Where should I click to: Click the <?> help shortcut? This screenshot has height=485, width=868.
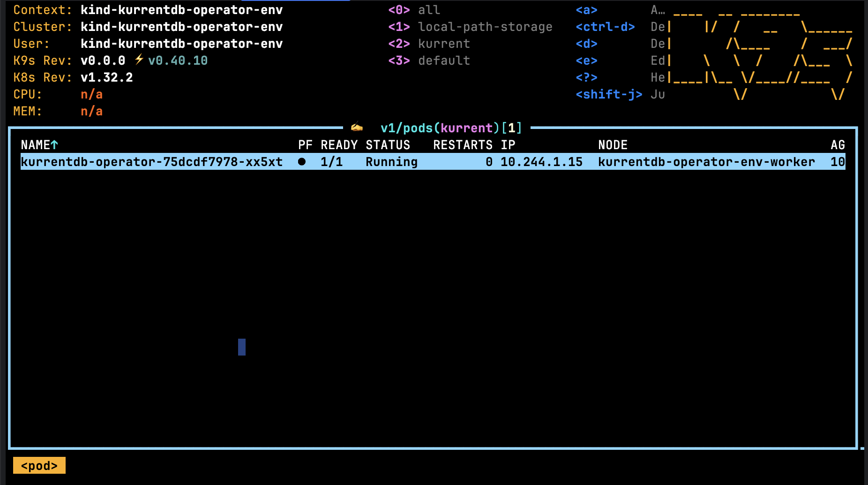[586, 77]
